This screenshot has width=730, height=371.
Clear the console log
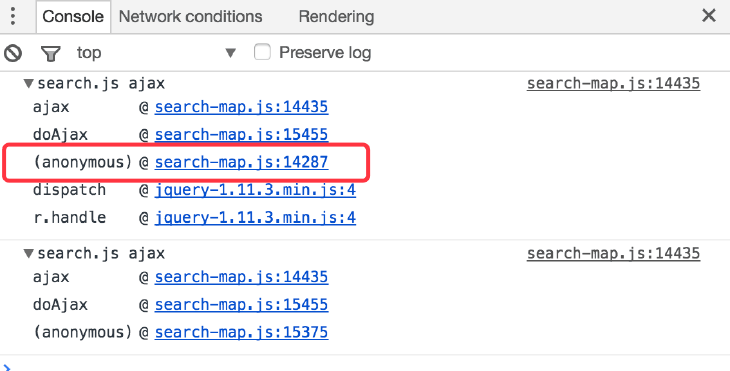click(13, 53)
